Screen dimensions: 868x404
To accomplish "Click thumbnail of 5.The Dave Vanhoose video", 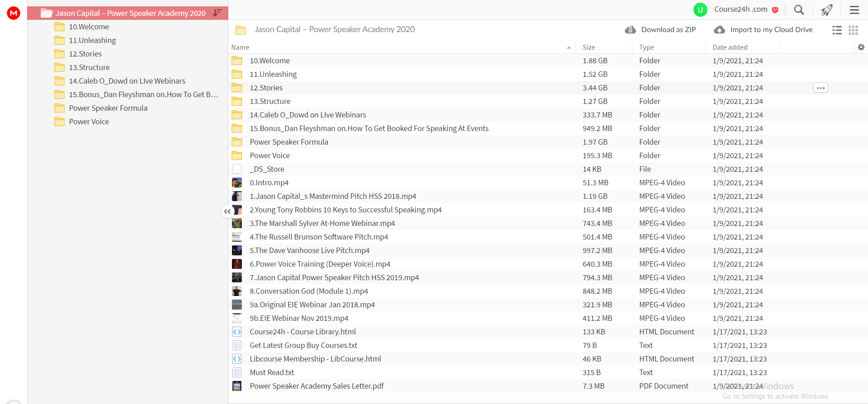I will 237,250.
